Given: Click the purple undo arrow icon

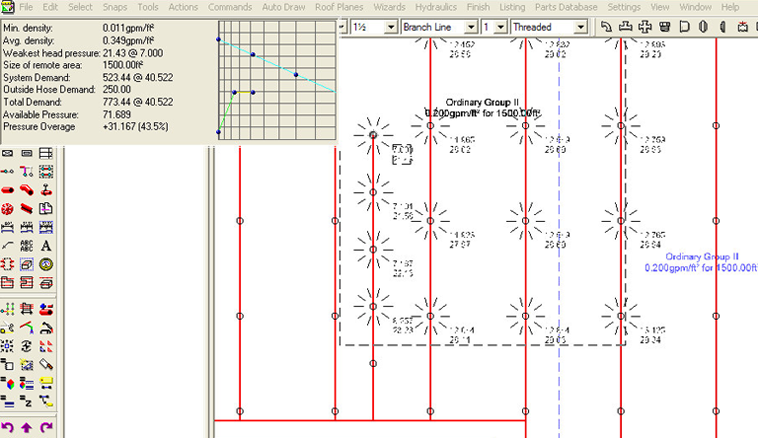Looking at the screenshot, I should click(x=8, y=428).
